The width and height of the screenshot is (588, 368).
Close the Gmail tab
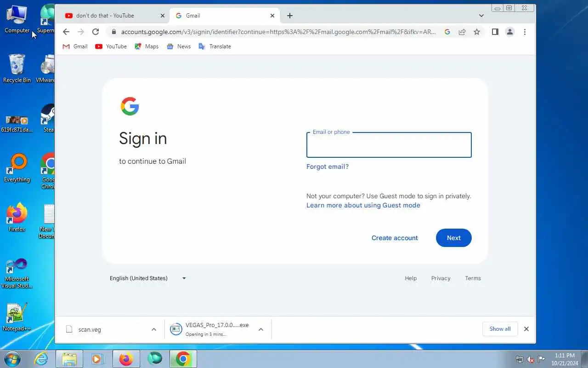[x=272, y=16]
